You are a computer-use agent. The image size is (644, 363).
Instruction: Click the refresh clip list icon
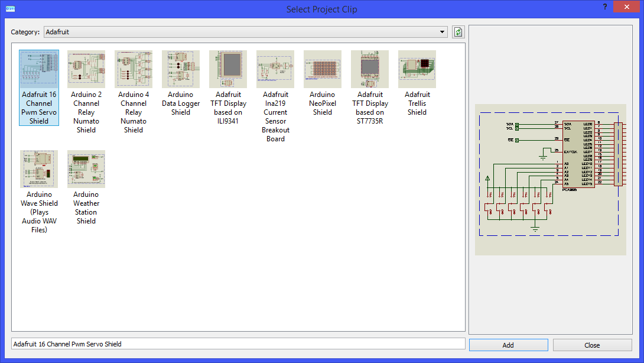pyautogui.click(x=458, y=32)
